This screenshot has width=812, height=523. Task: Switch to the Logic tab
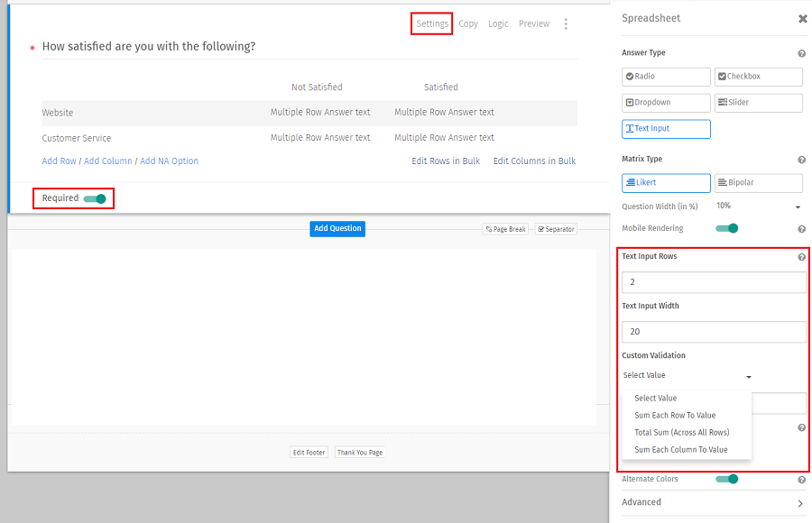(497, 23)
